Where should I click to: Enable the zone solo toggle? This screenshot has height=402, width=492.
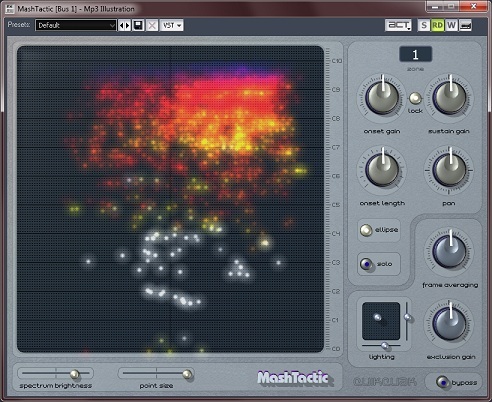(x=366, y=264)
